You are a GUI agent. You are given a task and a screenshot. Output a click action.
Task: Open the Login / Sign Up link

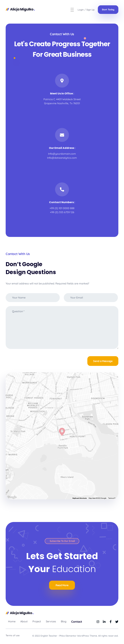coord(86,10)
